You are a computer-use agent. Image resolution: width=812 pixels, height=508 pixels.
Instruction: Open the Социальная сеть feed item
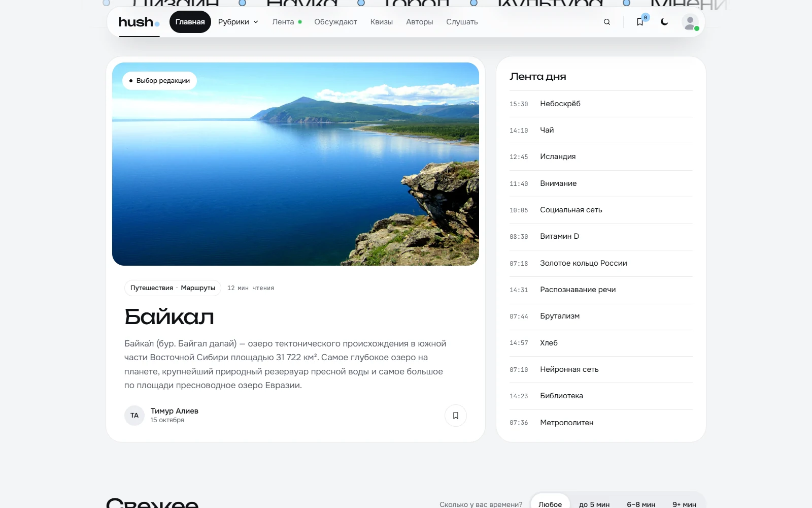tap(601, 210)
